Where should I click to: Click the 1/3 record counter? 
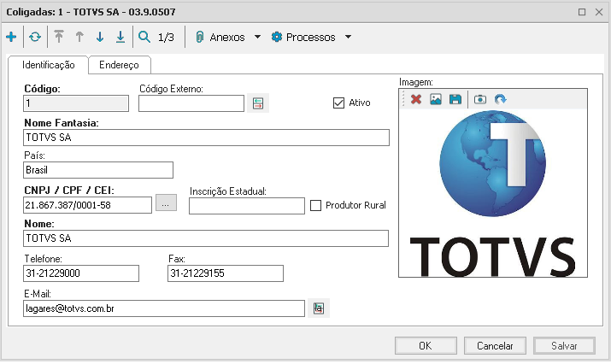click(166, 38)
